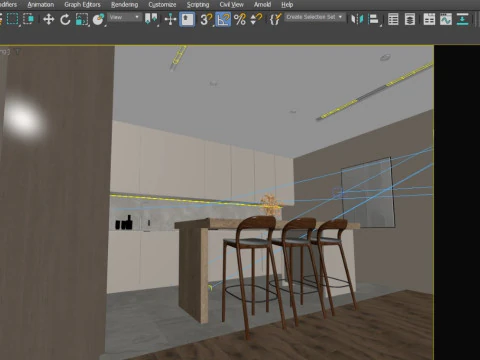Open Manage Selection Sets dialog
480x360 pixels.
click(276, 19)
